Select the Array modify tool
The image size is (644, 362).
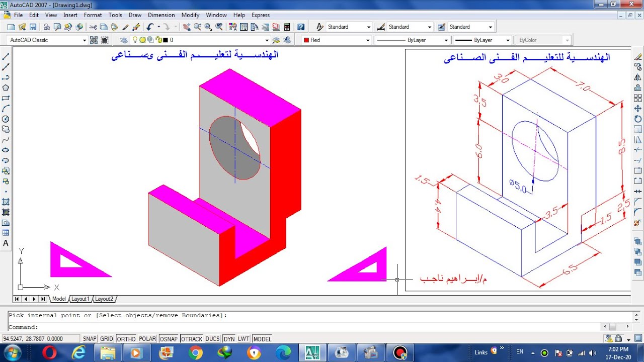pos(638,98)
